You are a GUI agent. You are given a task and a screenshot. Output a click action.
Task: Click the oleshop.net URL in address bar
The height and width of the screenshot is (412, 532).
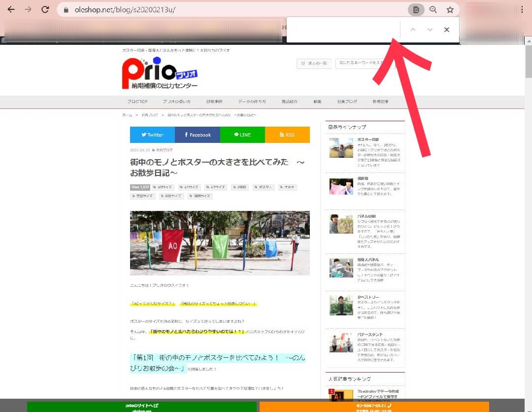click(x=125, y=10)
